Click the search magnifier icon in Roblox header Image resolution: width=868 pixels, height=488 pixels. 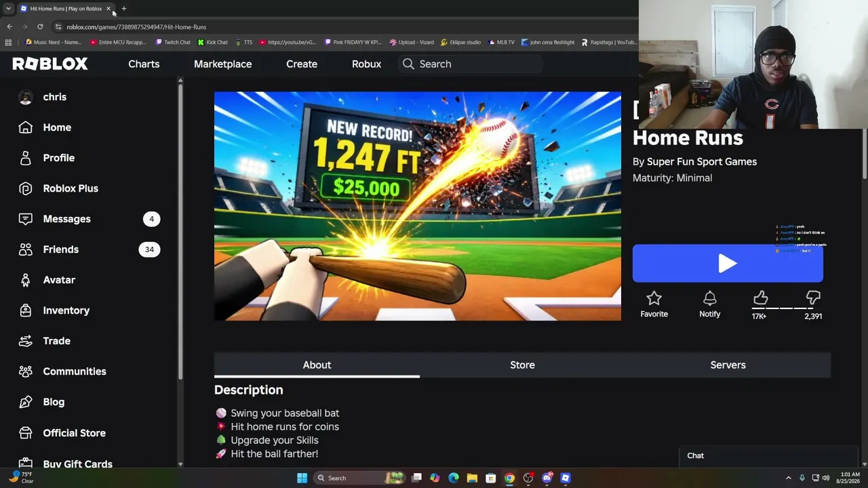(x=408, y=64)
